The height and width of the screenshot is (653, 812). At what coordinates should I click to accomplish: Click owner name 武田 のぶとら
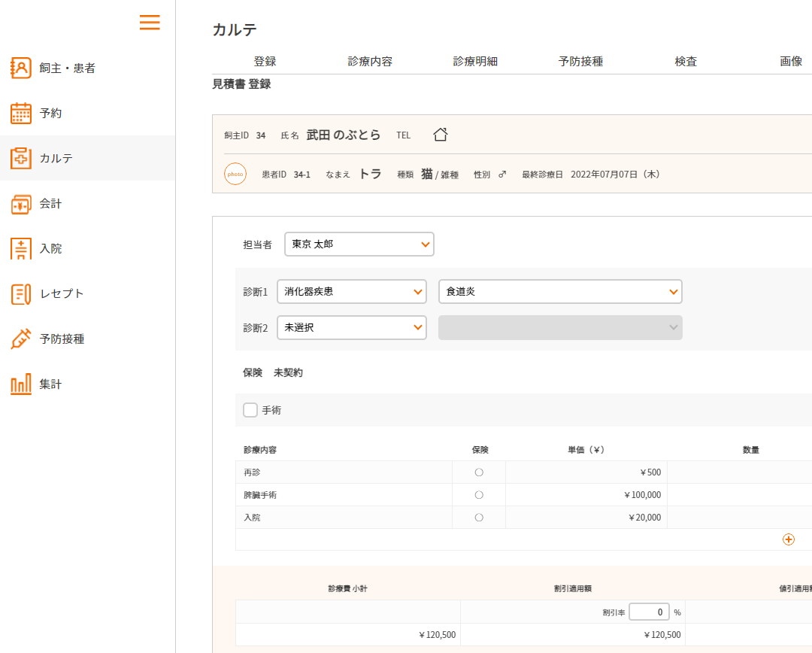[x=344, y=135]
